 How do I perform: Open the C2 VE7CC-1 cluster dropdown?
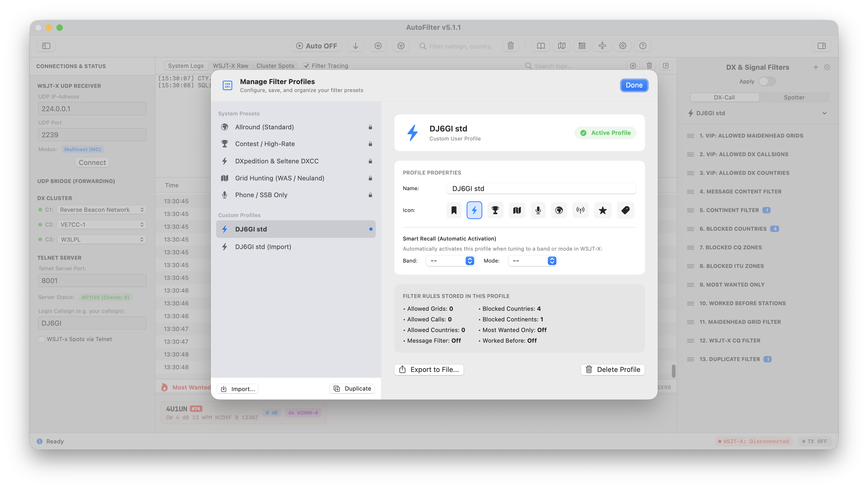101,225
